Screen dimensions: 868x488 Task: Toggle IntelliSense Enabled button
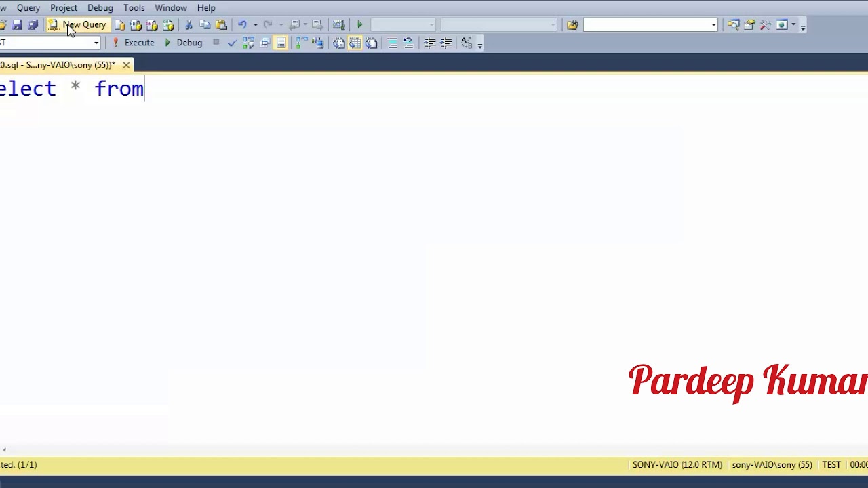(x=281, y=43)
